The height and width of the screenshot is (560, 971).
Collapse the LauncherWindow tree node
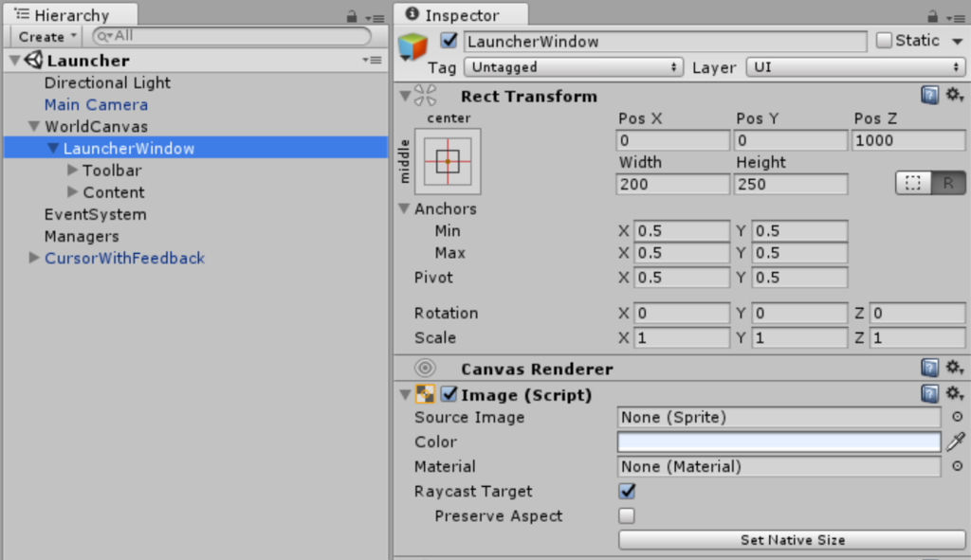(53, 149)
